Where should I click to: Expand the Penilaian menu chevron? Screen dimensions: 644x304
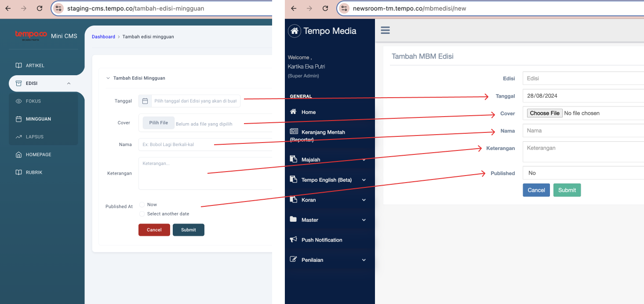[364, 260]
